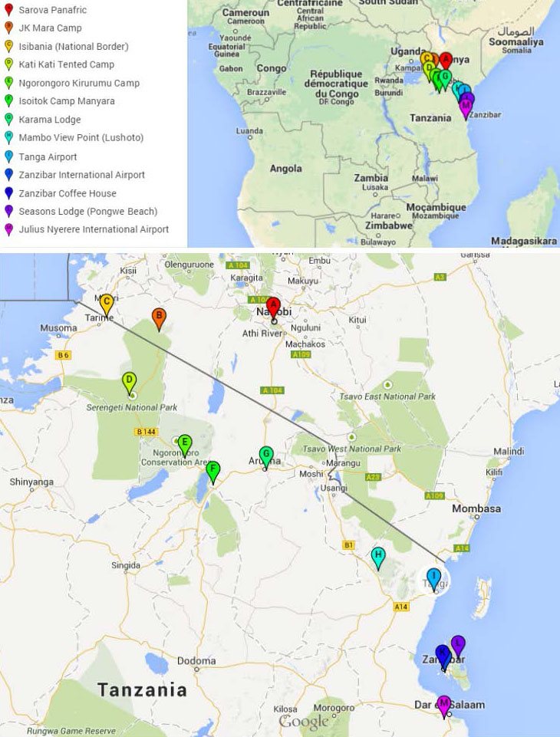This screenshot has height=737, width=560.
Task: Select green marker F on the detailed map
Action: point(213,470)
